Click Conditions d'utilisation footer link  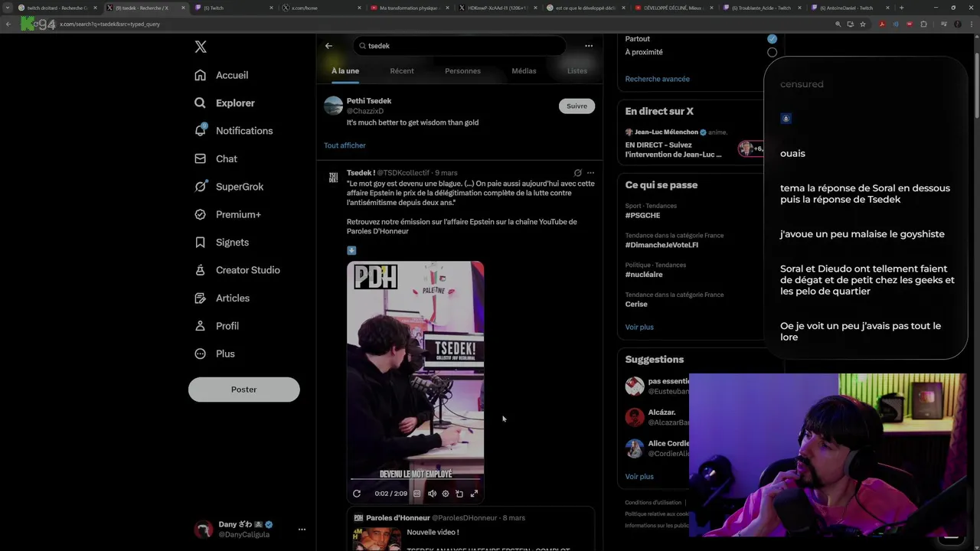[653, 503]
